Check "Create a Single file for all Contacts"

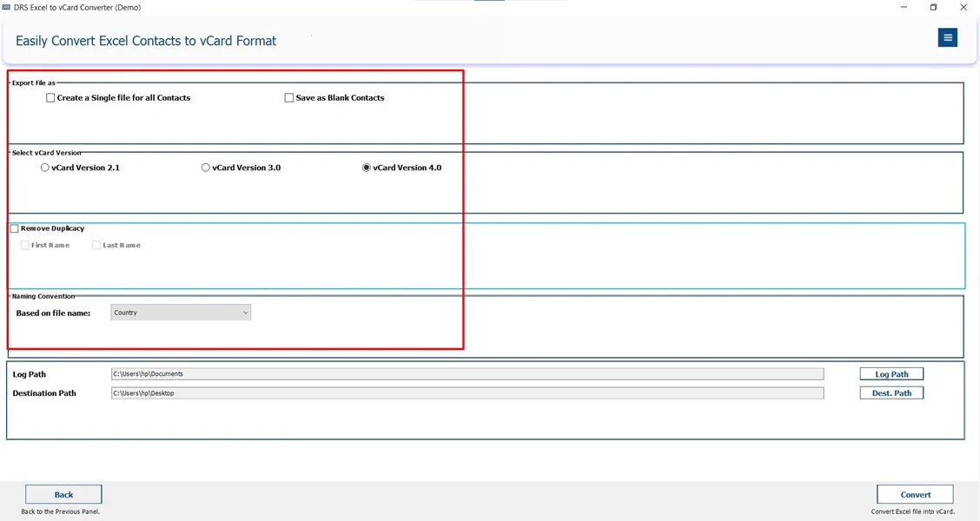coord(50,97)
